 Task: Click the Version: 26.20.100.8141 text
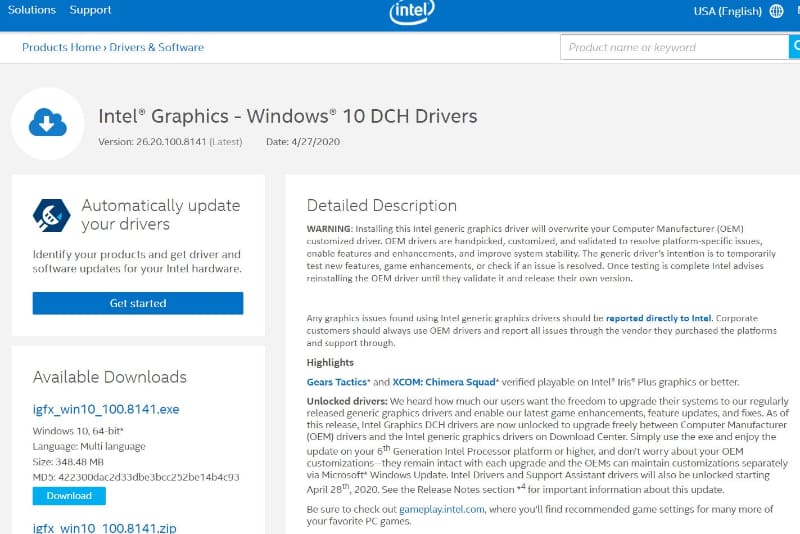152,142
